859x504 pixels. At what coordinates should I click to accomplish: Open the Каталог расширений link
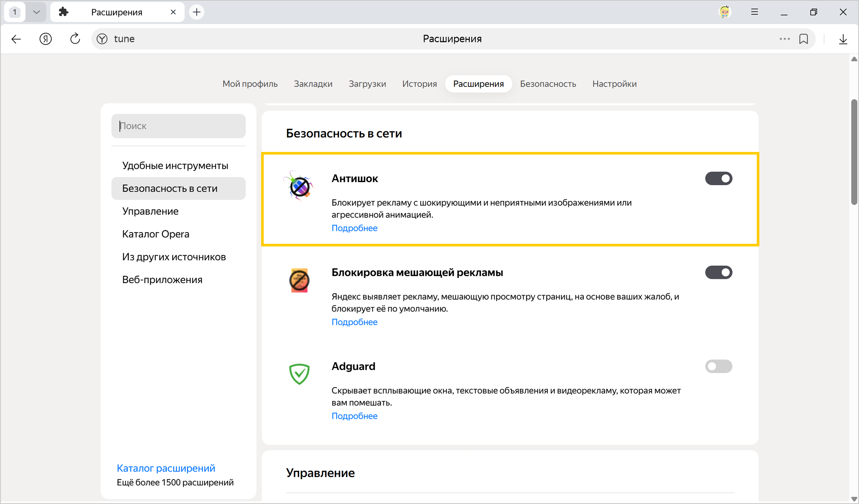(166, 468)
